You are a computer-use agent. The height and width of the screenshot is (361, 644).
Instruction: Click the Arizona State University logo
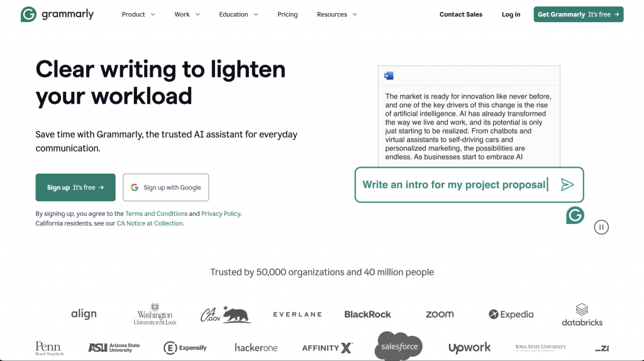pos(114,348)
